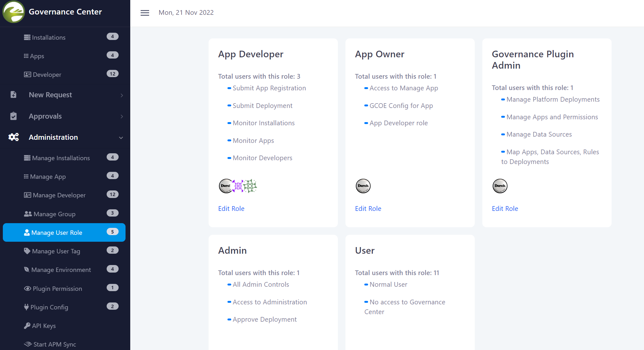Expand the New Request chevron
The width and height of the screenshot is (644, 350).
121,95
